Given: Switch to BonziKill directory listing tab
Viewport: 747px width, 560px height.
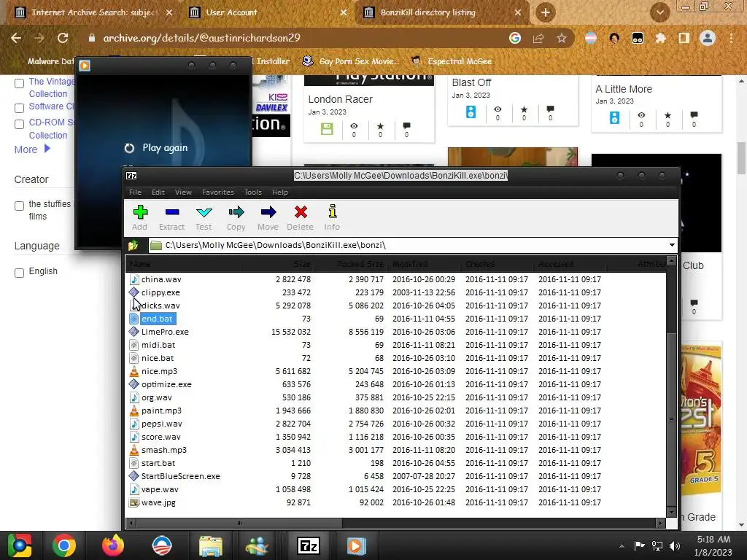Looking at the screenshot, I should pyautogui.click(x=442, y=12).
